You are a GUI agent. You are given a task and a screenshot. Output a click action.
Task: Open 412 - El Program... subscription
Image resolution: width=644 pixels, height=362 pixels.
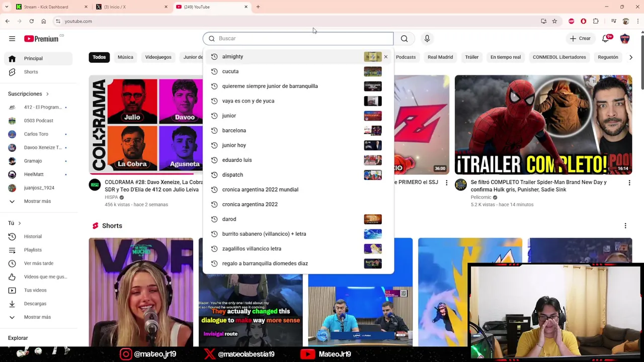pos(39,107)
